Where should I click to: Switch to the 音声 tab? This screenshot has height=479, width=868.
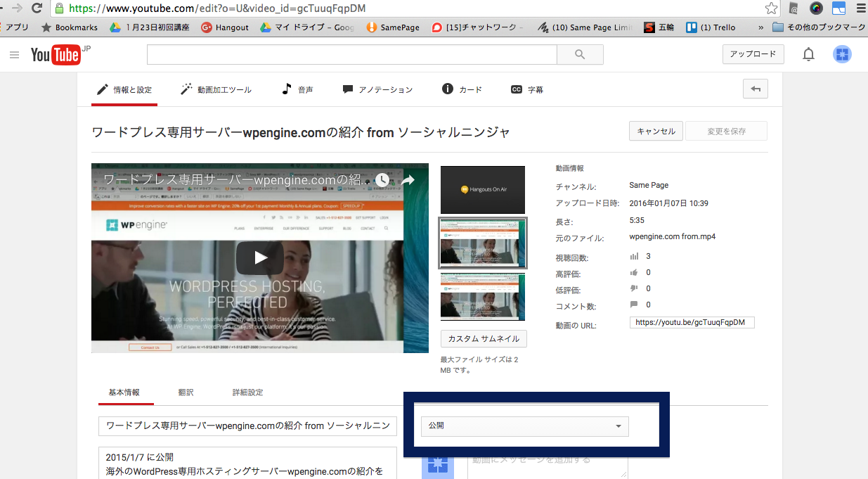tap(297, 90)
